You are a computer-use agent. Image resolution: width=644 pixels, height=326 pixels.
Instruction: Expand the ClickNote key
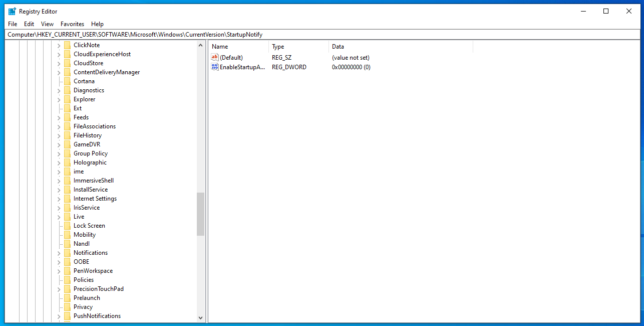pyautogui.click(x=59, y=45)
